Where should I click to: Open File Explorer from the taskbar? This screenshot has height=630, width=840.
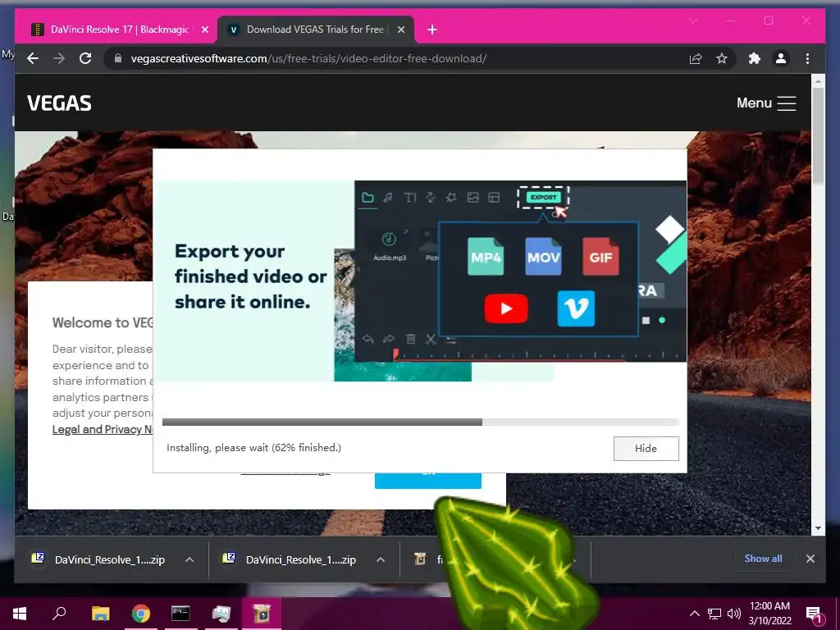100,614
